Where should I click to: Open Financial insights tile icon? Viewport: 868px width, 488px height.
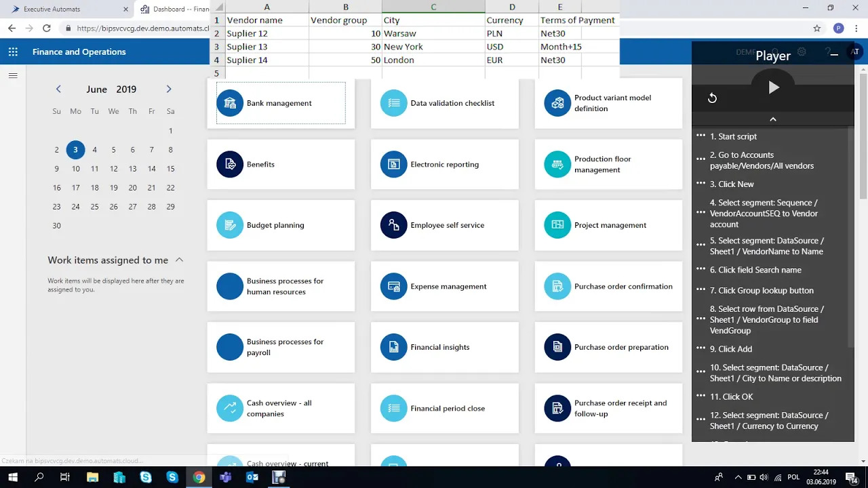click(x=394, y=347)
